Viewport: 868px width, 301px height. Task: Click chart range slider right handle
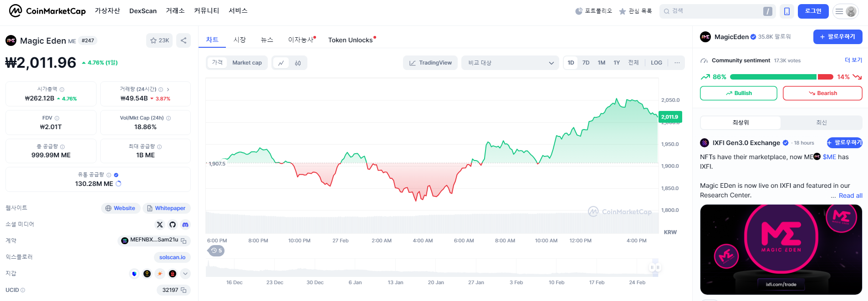coord(658,267)
